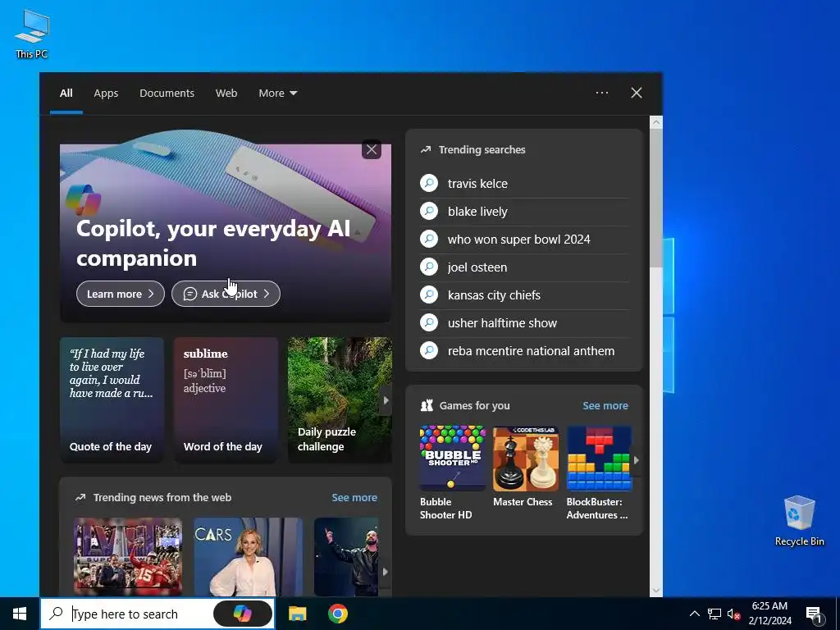
Task: Click the Copilot icon in search box
Action: pos(243,614)
